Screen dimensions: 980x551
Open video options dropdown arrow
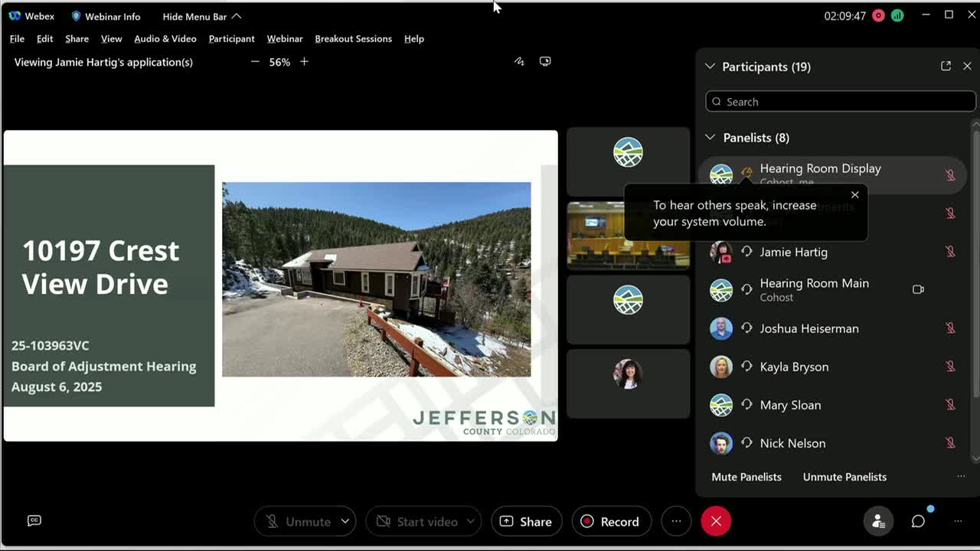click(x=471, y=521)
